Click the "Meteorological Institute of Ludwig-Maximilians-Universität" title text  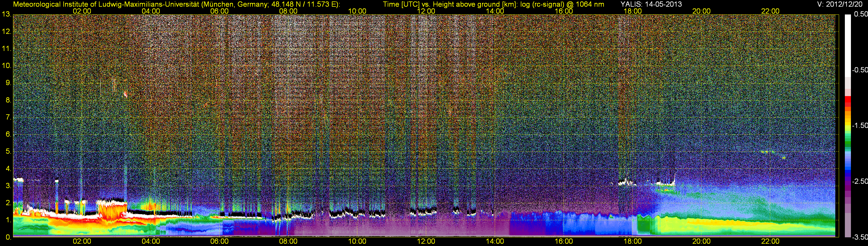[x=106, y=4]
